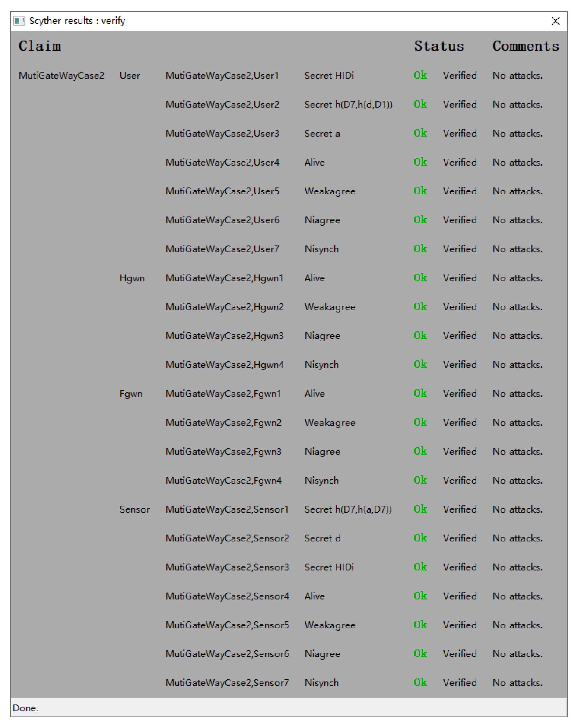Click the Nisynch claim for User7
The height and width of the screenshot is (728, 579).
tap(321, 249)
